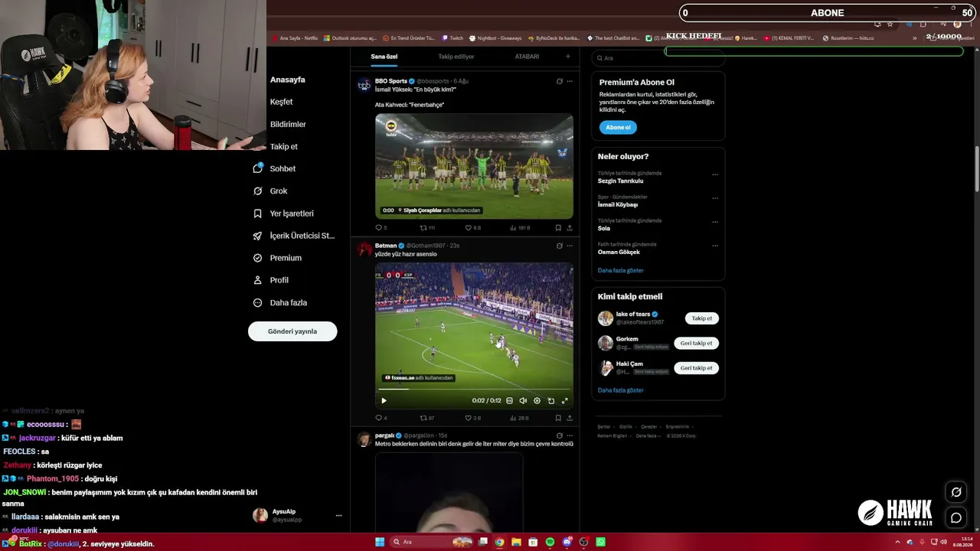Click the Daha fazla circle icon in sidebar
This screenshot has width=980, height=551.
pyautogui.click(x=258, y=303)
